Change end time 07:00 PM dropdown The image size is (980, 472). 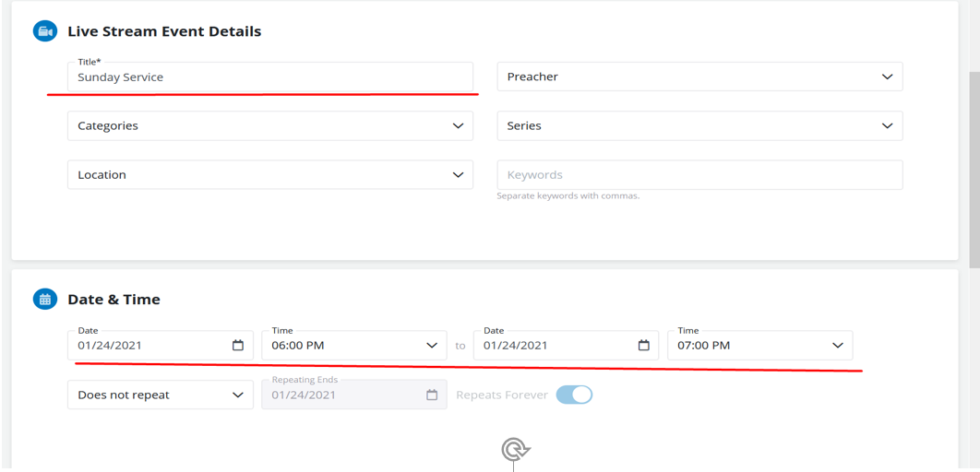coord(759,346)
